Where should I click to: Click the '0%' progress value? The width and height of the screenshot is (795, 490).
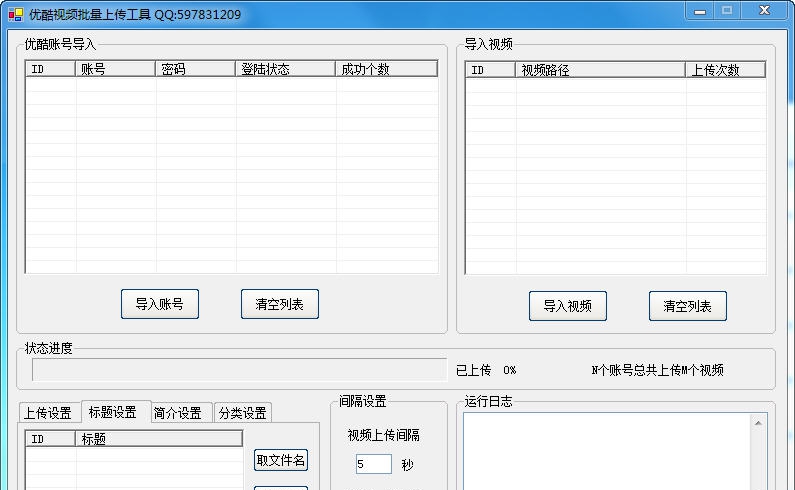[x=510, y=370]
